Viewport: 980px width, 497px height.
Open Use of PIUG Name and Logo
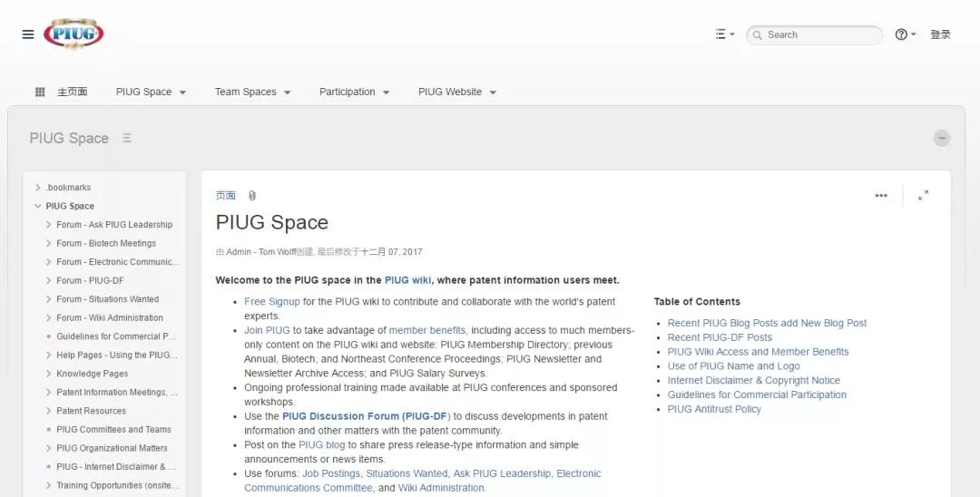click(734, 366)
